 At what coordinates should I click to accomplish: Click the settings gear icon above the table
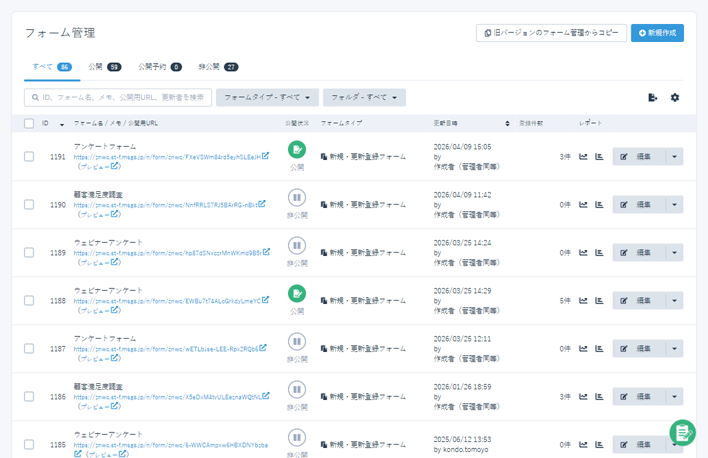(x=675, y=98)
